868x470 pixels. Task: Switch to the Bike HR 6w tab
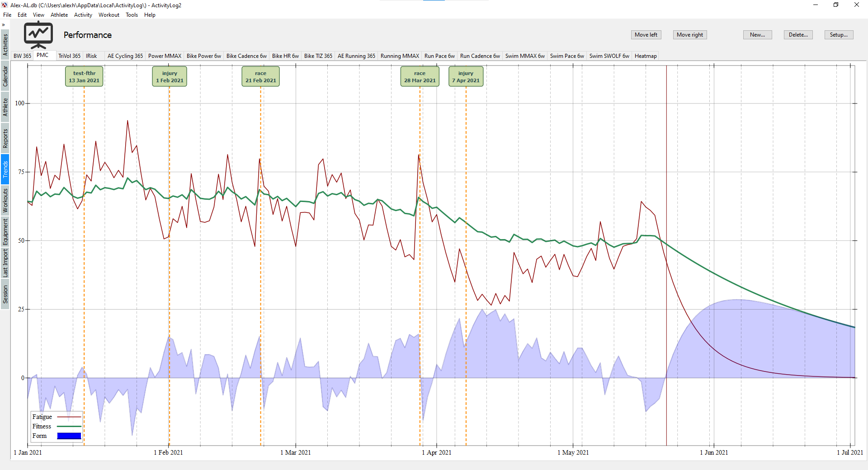click(285, 56)
